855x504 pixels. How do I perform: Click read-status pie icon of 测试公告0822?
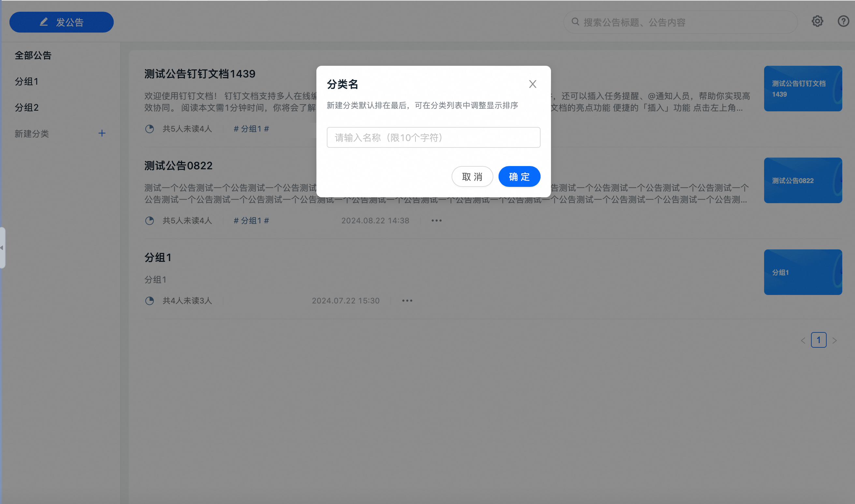click(x=150, y=221)
